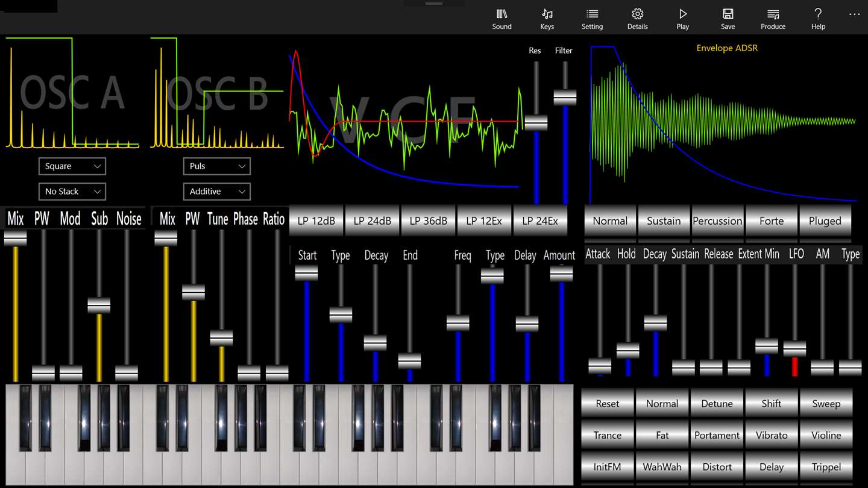This screenshot has width=868, height=488.
Task: Enable the Portament preset
Action: [x=717, y=435]
